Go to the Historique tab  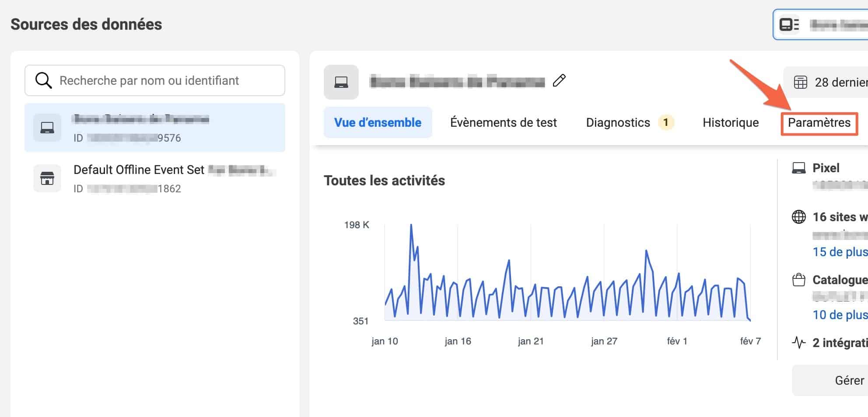(x=731, y=122)
